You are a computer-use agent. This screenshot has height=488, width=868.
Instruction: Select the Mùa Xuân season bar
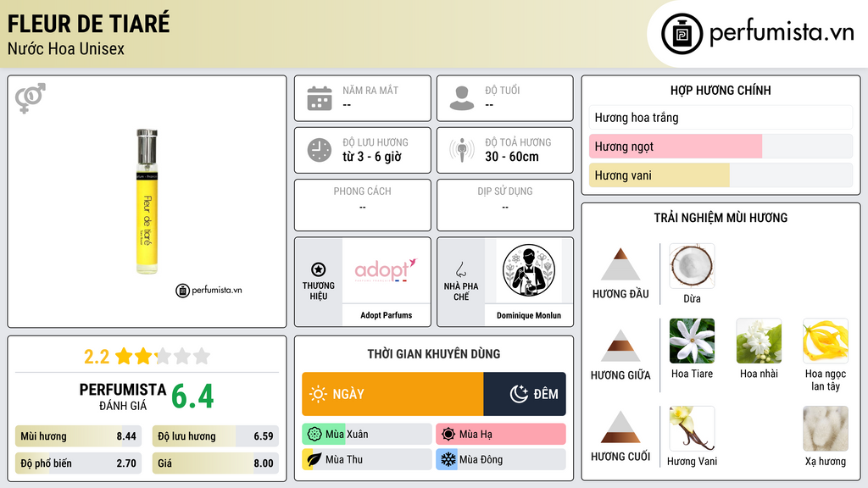366,435
